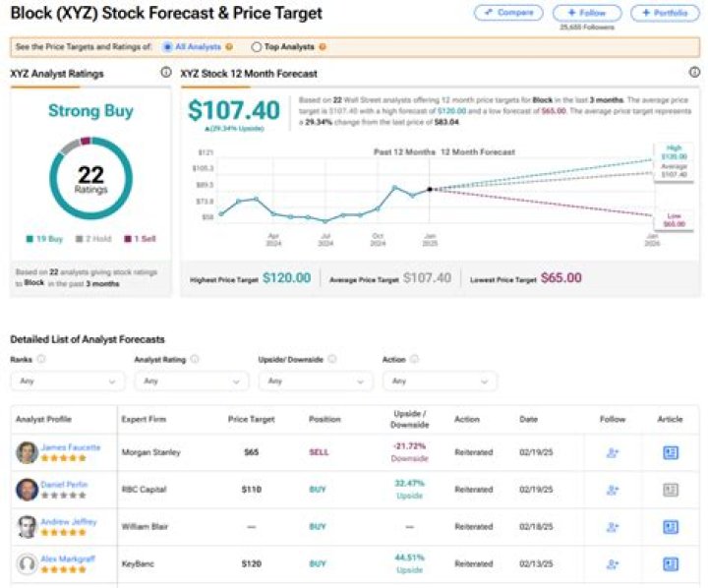The width and height of the screenshot is (708, 588).
Task: Open Morgan Stanley article icon
Action: (671, 452)
